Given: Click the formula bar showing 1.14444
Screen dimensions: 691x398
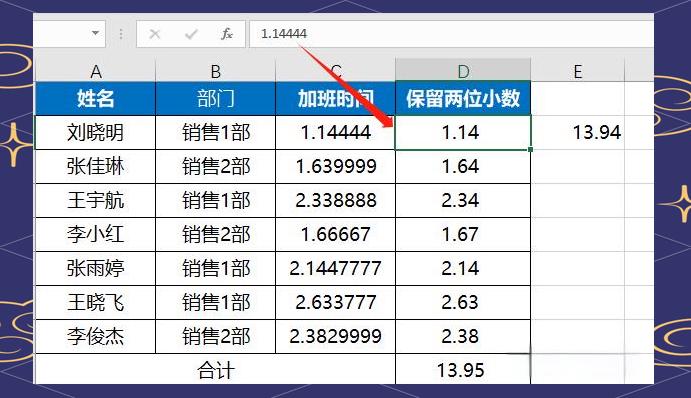Looking at the screenshot, I should [x=451, y=33].
